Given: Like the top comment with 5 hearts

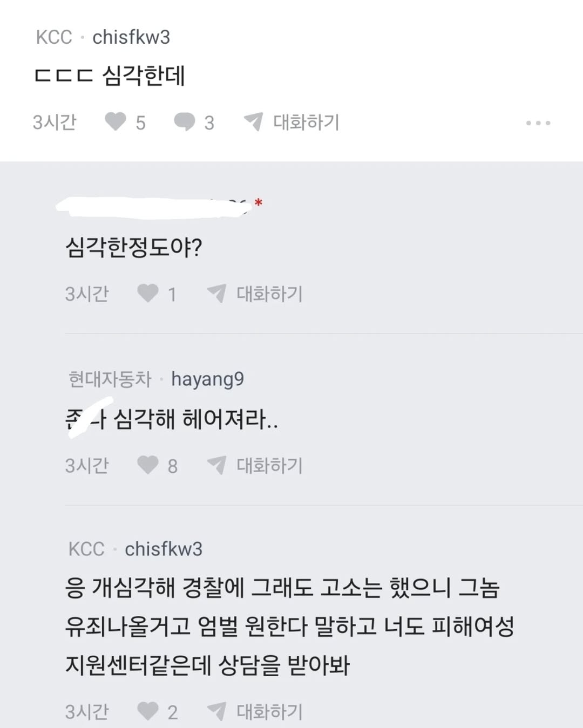Looking at the screenshot, I should 115,122.
